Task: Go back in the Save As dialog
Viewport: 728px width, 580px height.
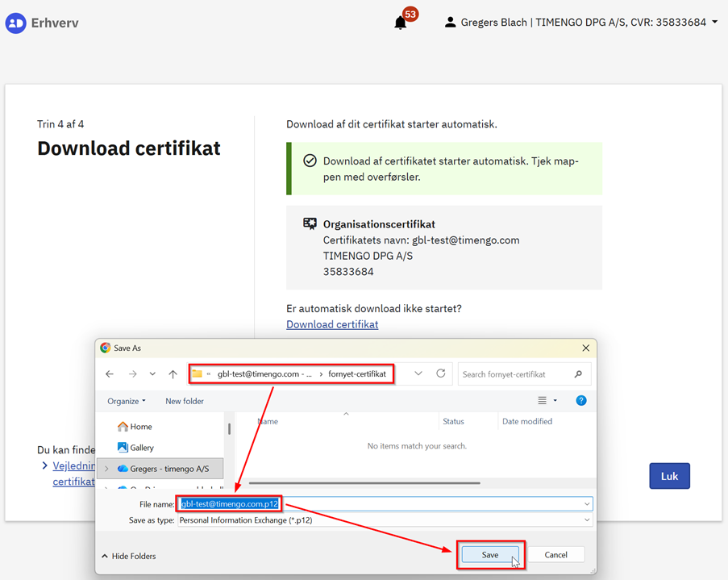Action: click(110, 374)
